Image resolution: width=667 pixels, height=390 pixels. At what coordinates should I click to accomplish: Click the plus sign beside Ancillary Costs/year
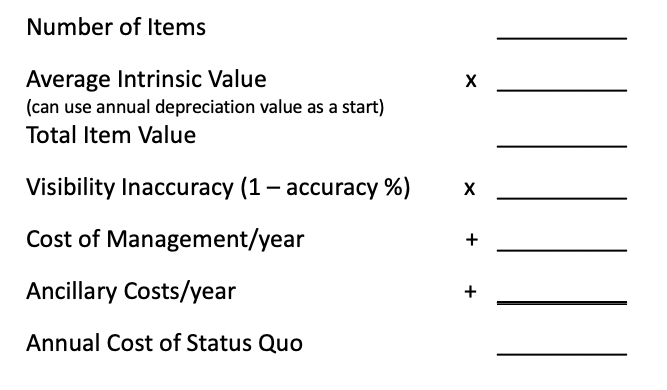pos(470,292)
